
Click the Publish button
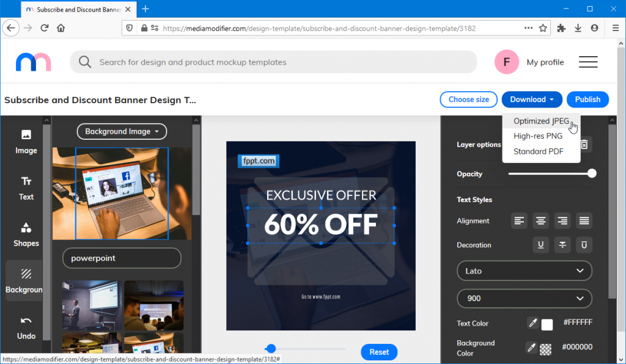587,99
